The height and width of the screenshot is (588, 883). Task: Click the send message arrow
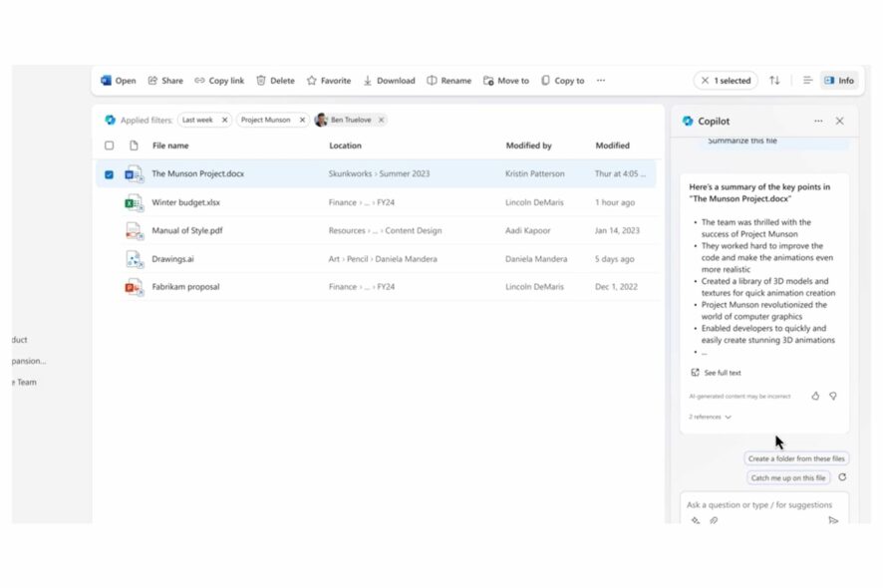click(833, 520)
